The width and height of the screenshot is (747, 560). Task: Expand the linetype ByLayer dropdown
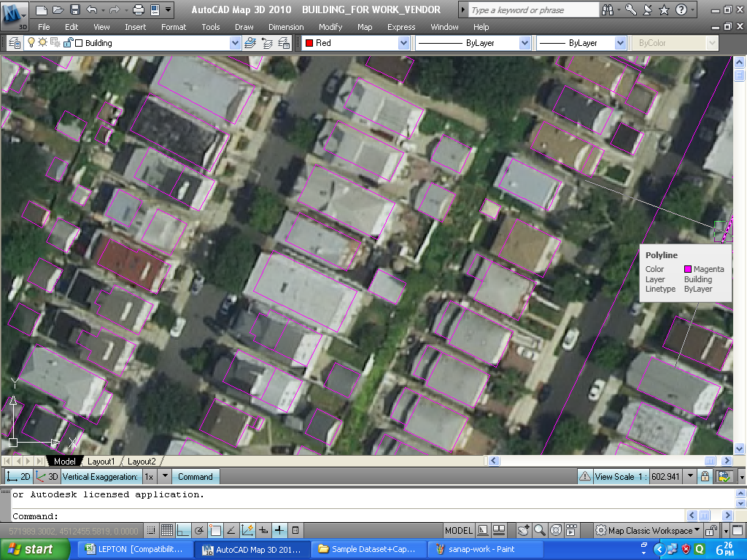point(525,43)
